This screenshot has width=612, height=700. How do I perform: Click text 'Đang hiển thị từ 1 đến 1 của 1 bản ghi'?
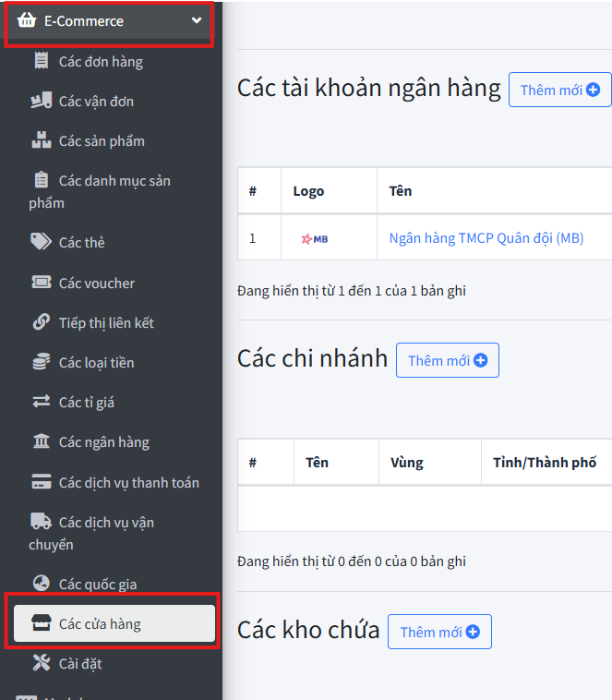point(352,291)
